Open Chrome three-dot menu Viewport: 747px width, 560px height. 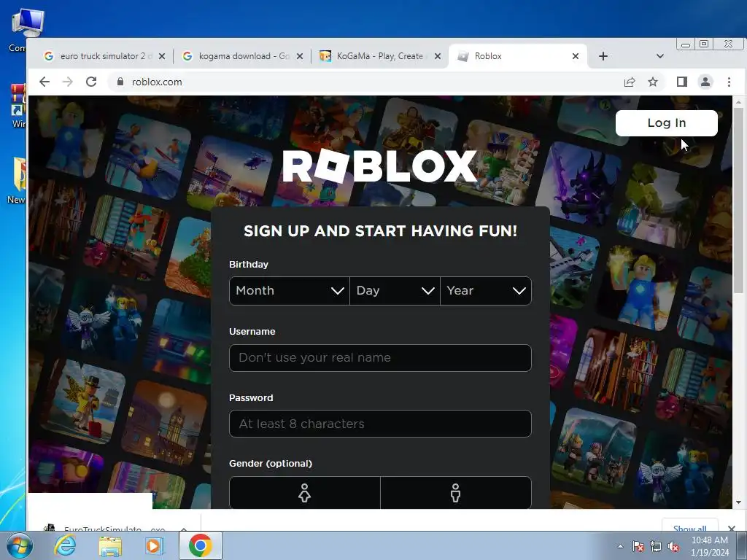tap(729, 82)
